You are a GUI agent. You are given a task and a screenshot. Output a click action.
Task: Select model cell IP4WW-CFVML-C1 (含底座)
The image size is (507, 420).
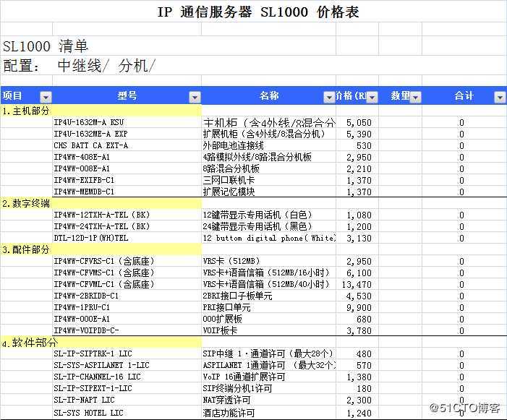[x=127, y=284]
